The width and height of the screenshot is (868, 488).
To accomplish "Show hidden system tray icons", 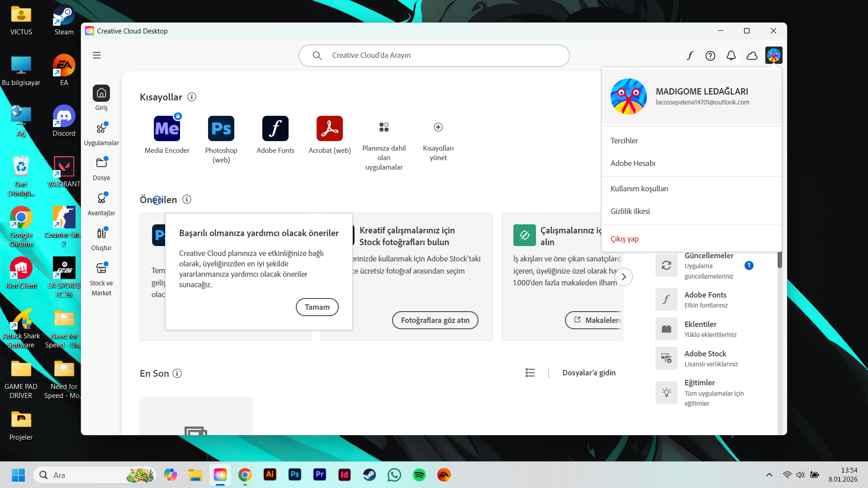I will pos(769,475).
